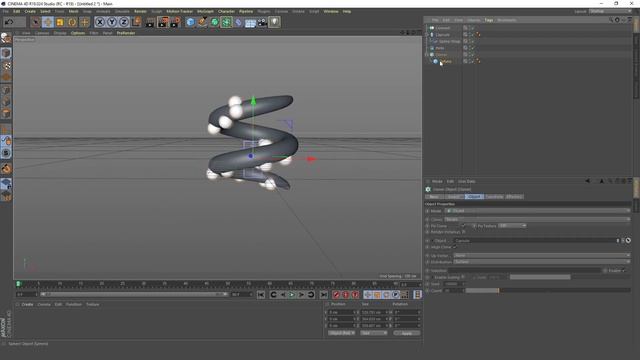Image resolution: width=640 pixels, height=360 pixels.
Task: Toggle the Enable Scaling checkbox
Action: tap(463, 277)
